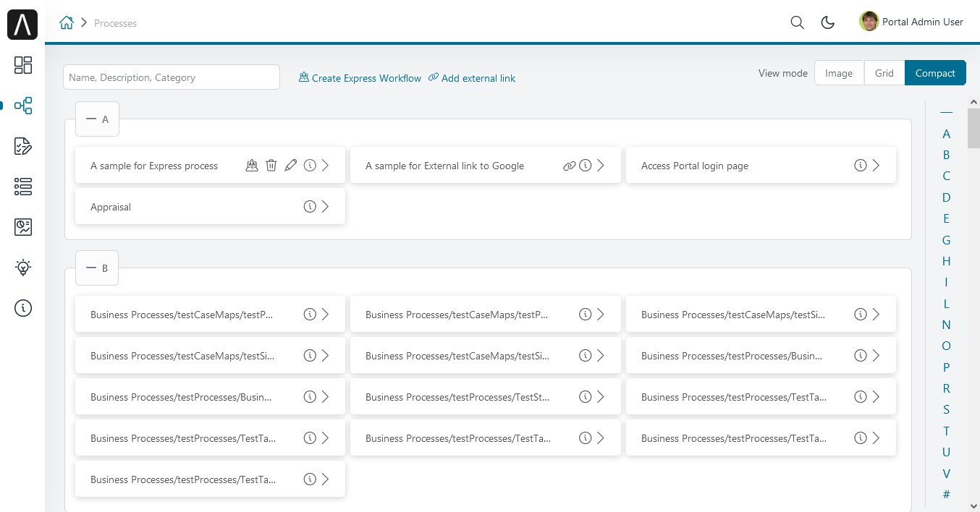Screen dimensions: 980x512
Task: Open the Dashboard from the left sidebar
Action: 22,65
